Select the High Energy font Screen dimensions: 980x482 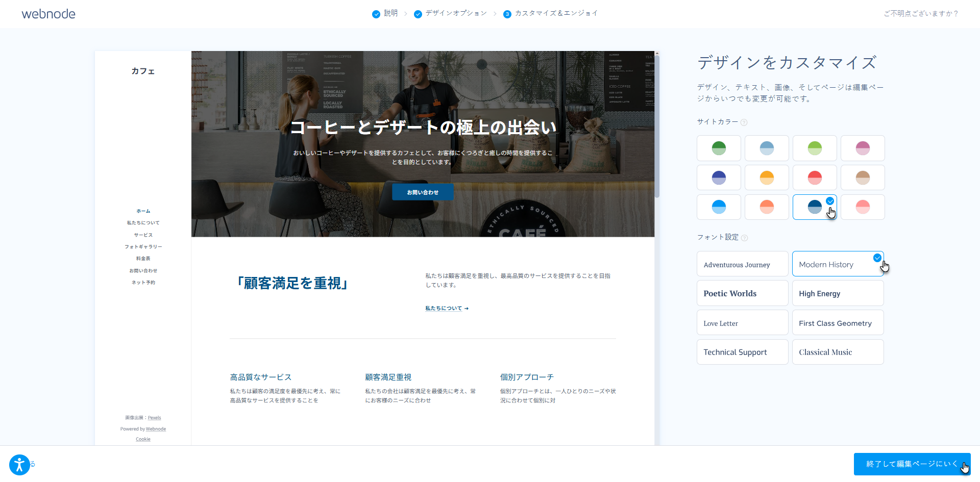pyautogui.click(x=838, y=293)
